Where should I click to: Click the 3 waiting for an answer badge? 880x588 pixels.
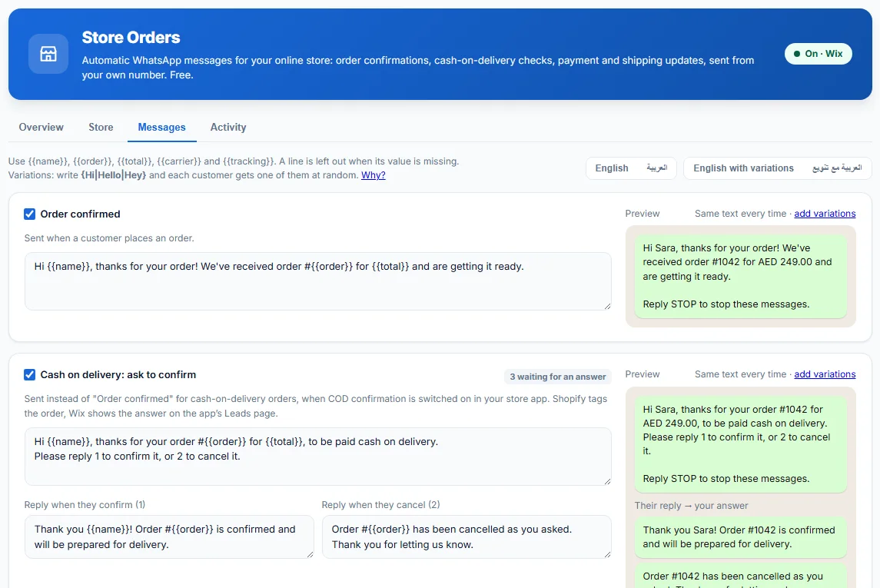(558, 377)
